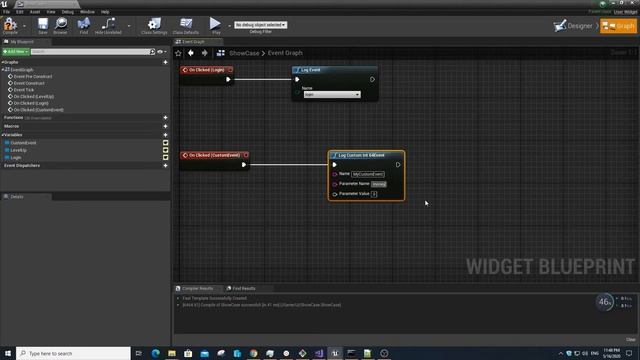
Task: Click the forward arrow in graph navigation
Action: 204,53
